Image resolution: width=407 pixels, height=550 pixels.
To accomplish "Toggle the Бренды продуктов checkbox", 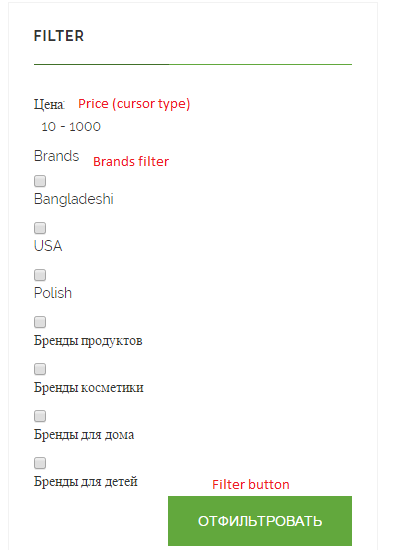I will [x=40, y=322].
